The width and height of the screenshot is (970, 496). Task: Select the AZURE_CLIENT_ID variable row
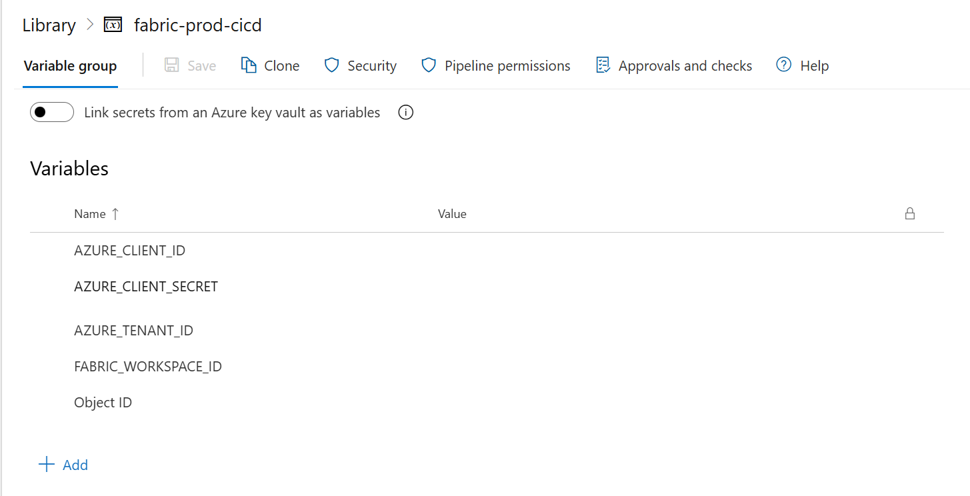point(487,250)
